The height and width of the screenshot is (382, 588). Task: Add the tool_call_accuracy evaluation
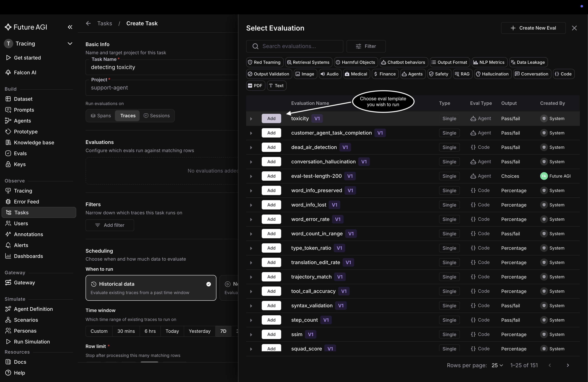point(271,291)
